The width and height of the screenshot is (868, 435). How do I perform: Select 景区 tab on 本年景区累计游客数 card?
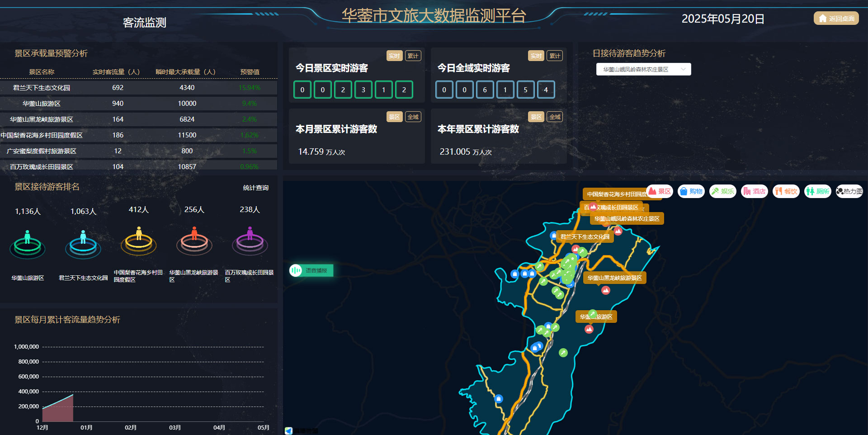[536, 117]
